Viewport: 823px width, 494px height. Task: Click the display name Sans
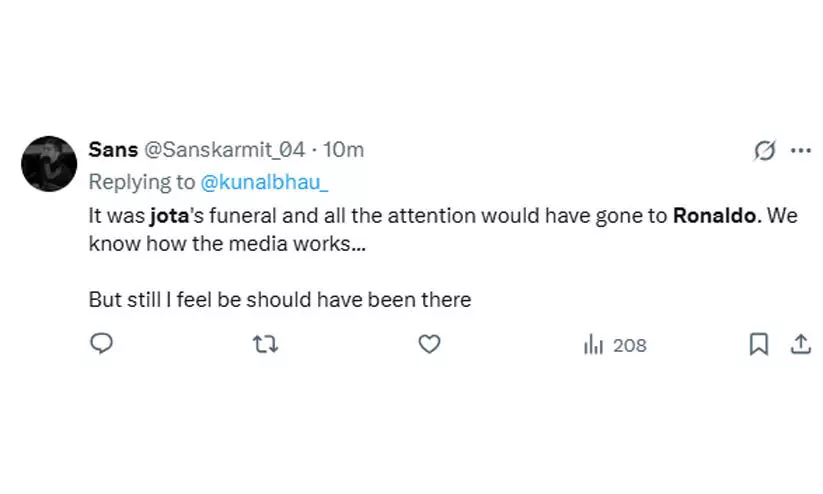(x=113, y=150)
